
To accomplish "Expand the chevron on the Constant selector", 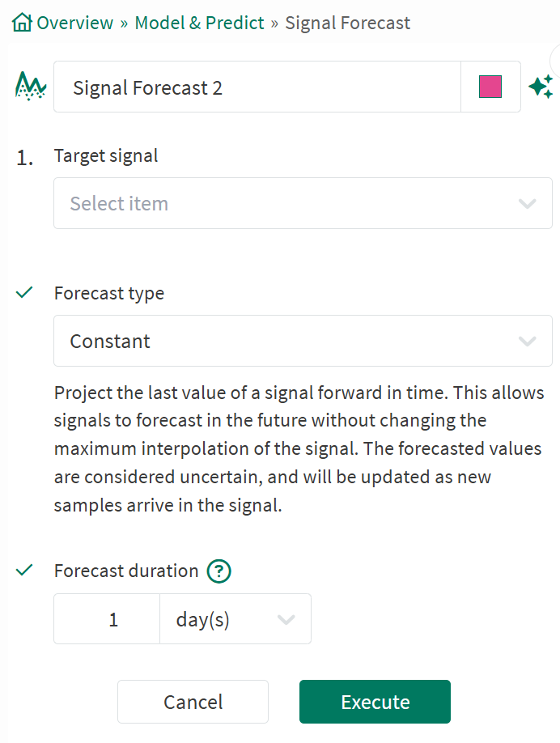I will point(527,341).
